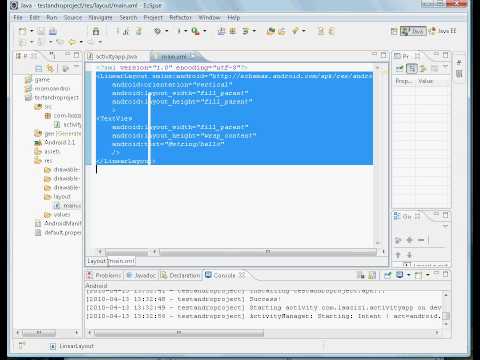Click the Clear Console icon
Screen dimensions: 480x360
point(361,275)
